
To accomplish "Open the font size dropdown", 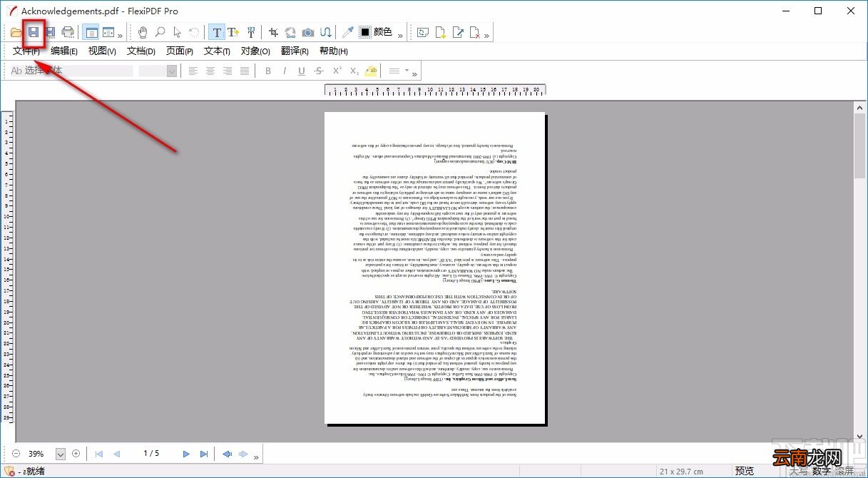I will (172, 71).
